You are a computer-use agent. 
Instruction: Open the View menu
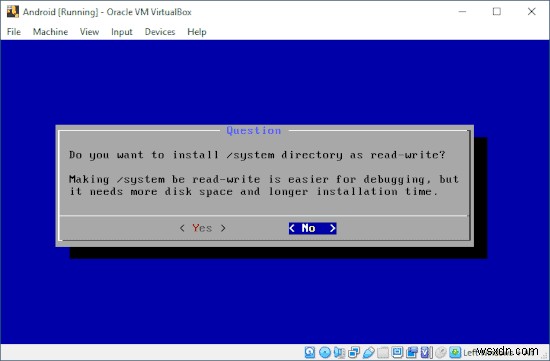pyautogui.click(x=89, y=32)
